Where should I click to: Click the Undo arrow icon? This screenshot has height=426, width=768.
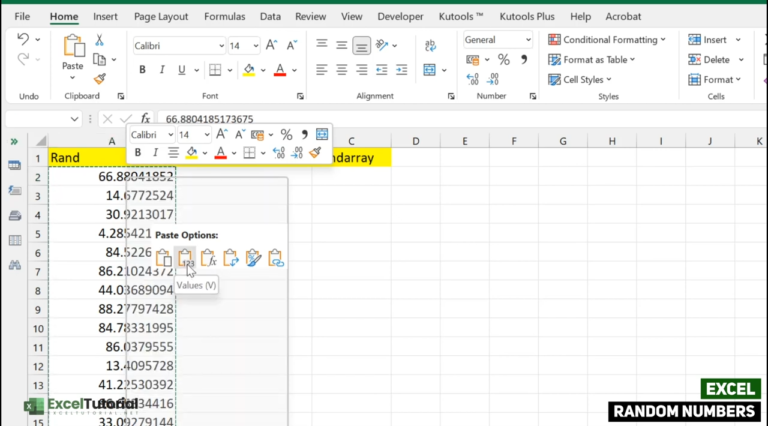(23, 39)
